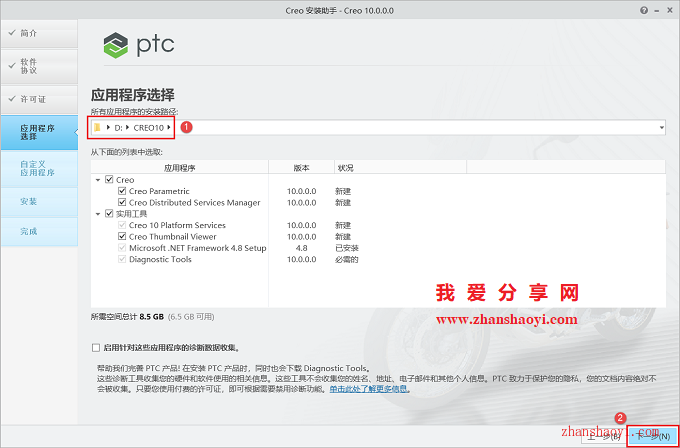Image resolution: width=680 pixels, height=448 pixels.
Task: Click 下一步(N) next button
Action: [x=654, y=436]
